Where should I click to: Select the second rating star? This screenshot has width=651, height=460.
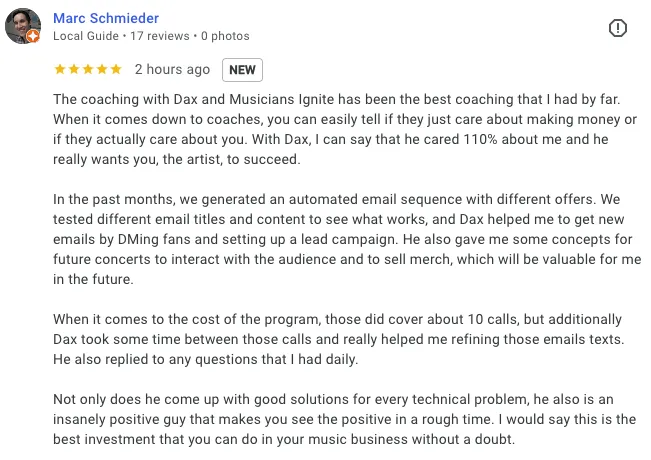(x=74, y=69)
